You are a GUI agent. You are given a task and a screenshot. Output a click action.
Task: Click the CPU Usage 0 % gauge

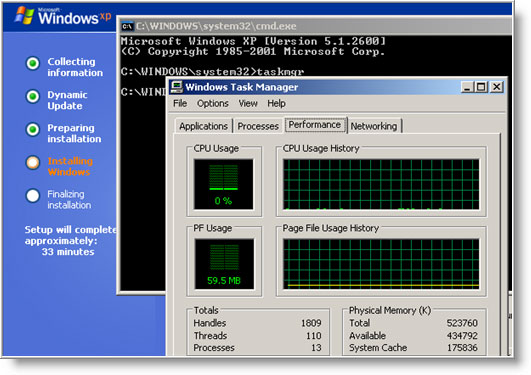tap(224, 184)
